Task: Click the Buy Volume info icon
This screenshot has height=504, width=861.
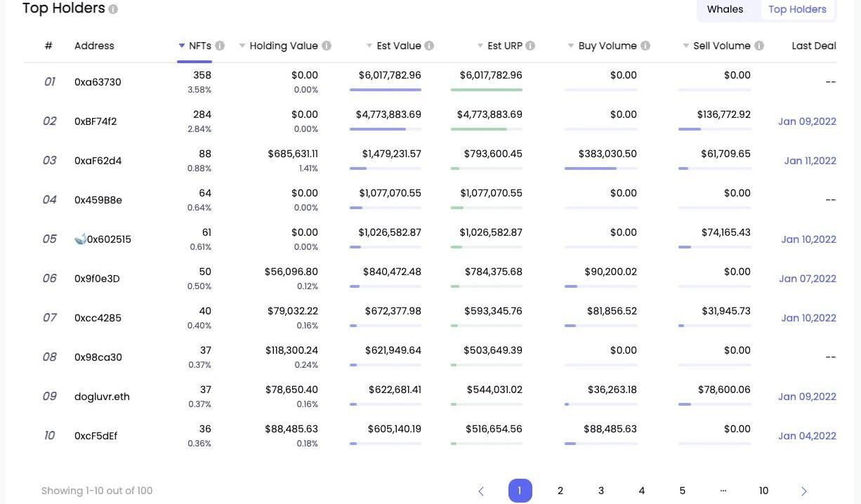Action: 645,46
